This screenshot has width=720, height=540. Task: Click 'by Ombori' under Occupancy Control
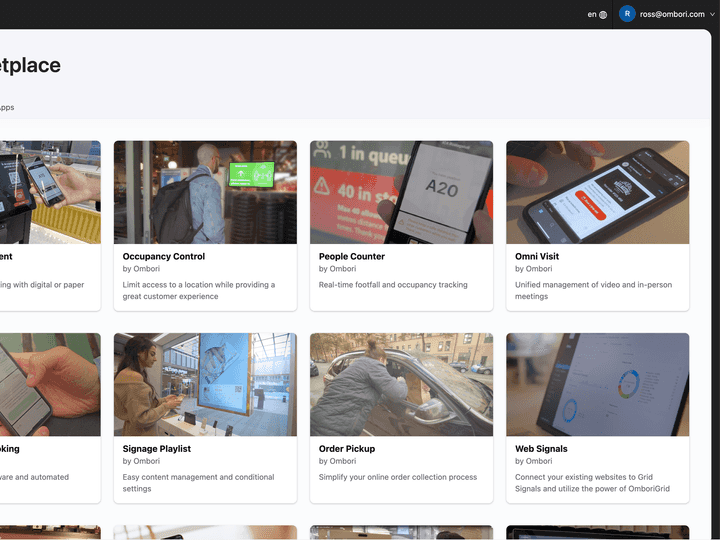pos(141,269)
